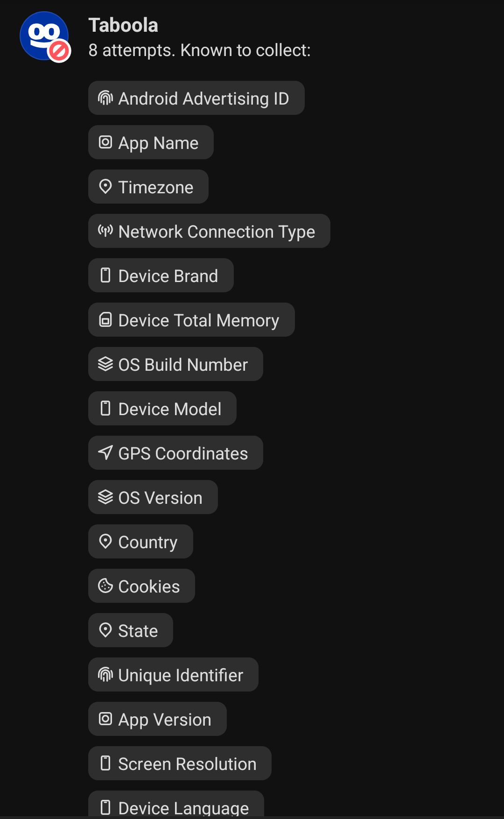The image size is (504, 819).
Task: Tap fingerprint icon beside Unique Identifier
Action: 105,675
